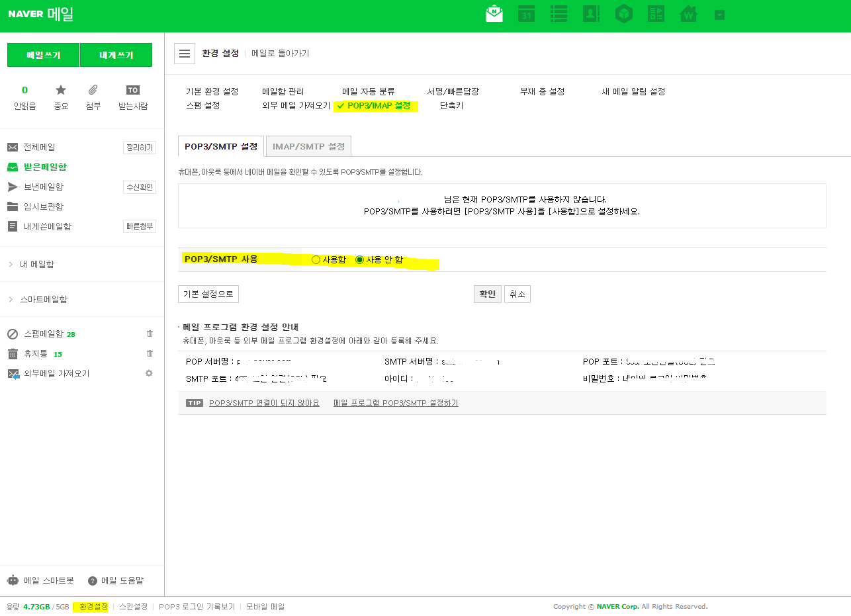Click 스킨설정 in footer
The width and height of the screenshot is (851, 616).
133,606
